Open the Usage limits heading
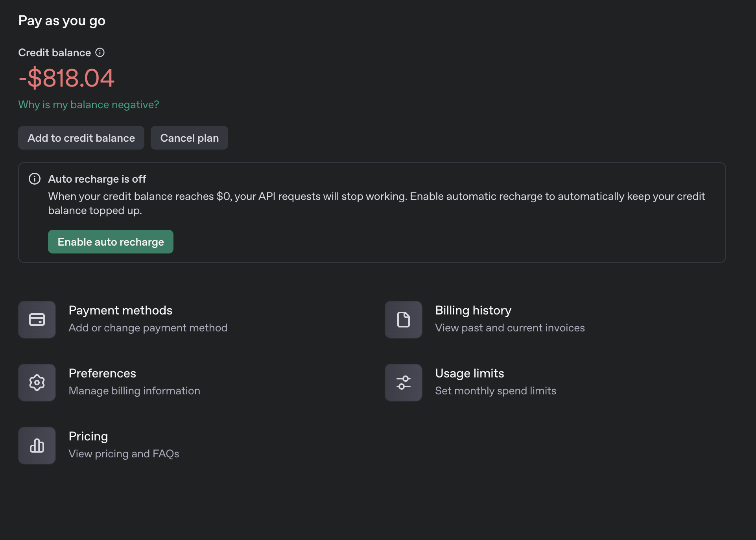 (x=469, y=374)
